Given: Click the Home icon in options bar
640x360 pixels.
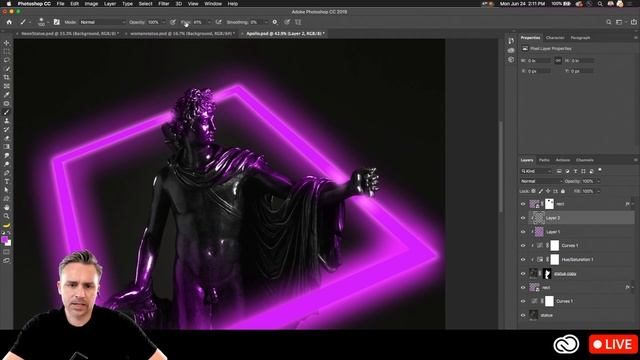Looking at the screenshot, I should pyautogui.click(x=9, y=22).
